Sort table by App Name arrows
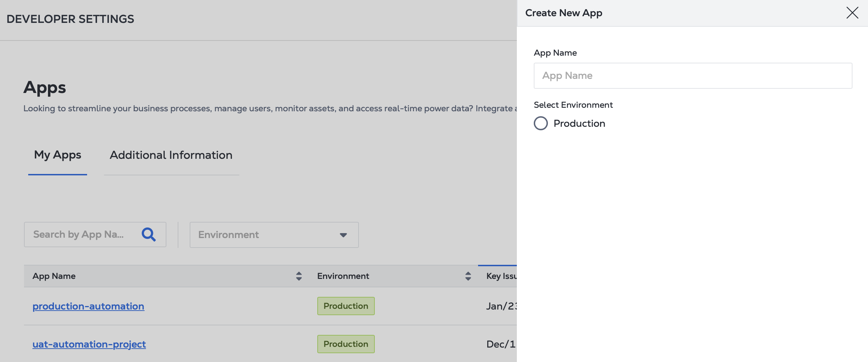 (x=299, y=276)
